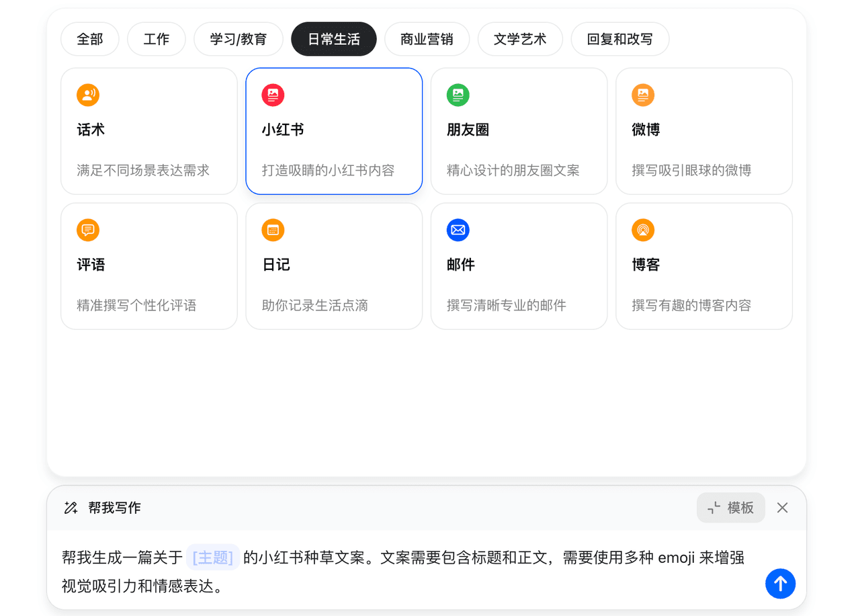Click the orange 话术 speech icon
The height and width of the screenshot is (616, 860).
coord(88,95)
